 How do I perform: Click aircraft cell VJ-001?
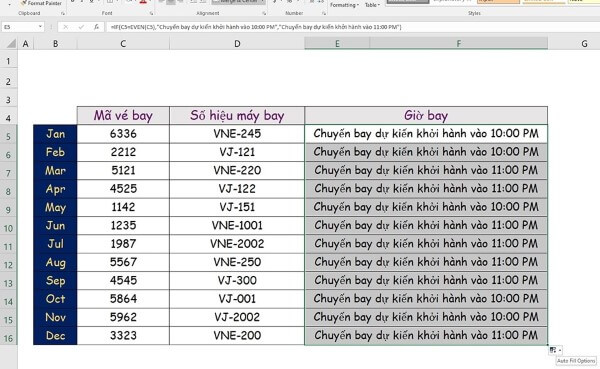pos(237,299)
